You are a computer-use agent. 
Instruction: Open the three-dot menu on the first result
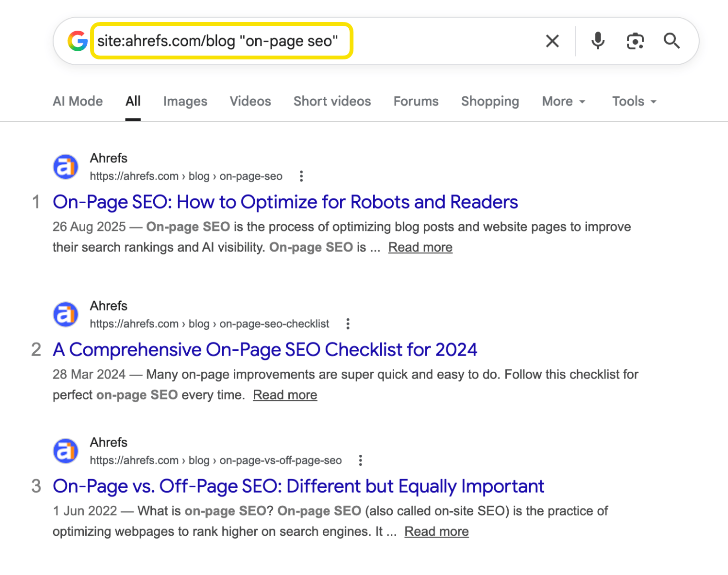click(301, 176)
